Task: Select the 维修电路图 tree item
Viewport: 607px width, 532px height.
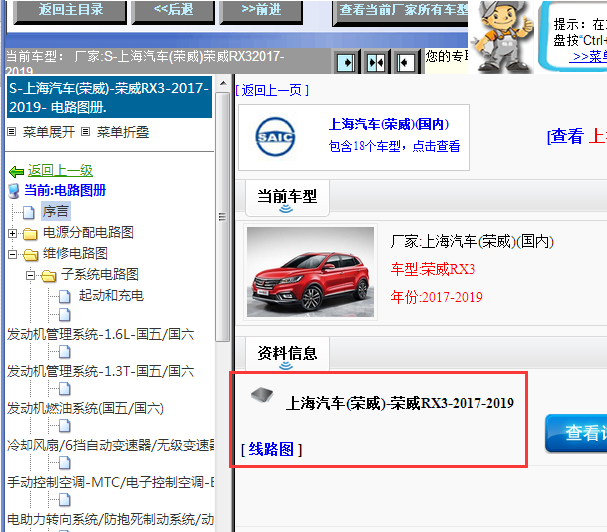Action: tap(75, 253)
